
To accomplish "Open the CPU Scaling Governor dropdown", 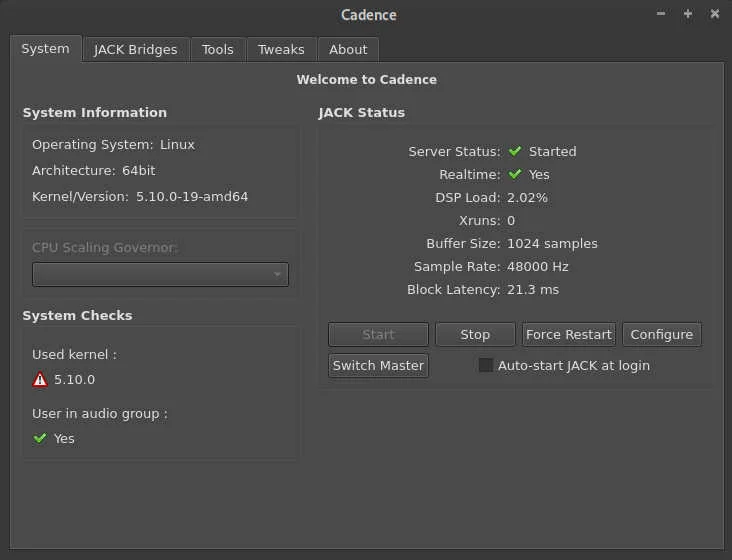I will pyautogui.click(x=160, y=274).
